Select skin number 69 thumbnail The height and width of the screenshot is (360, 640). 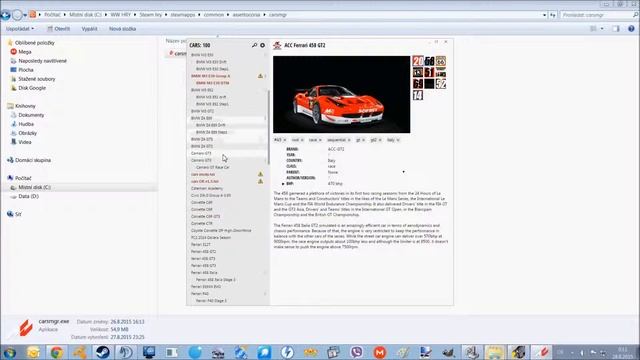(418, 84)
